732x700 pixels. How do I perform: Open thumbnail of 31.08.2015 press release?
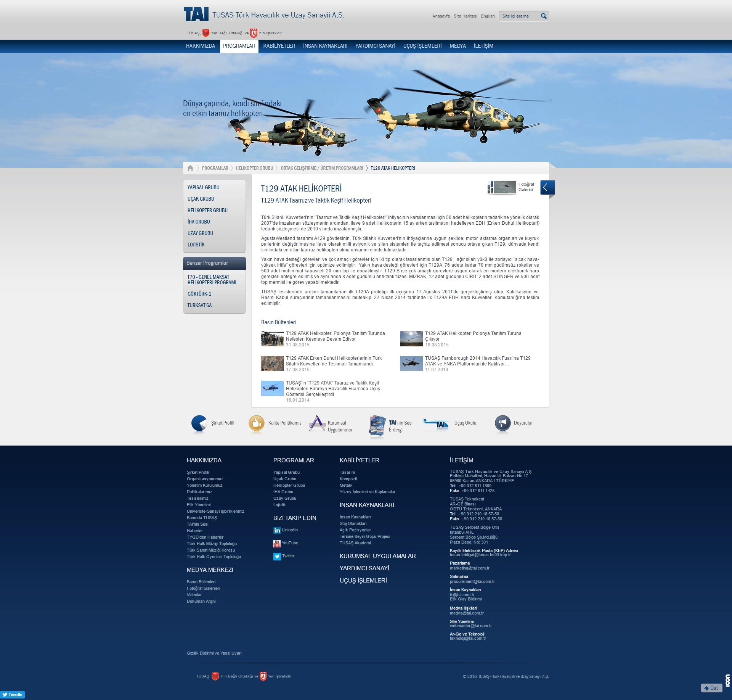pyautogui.click(x=272, y=339)
